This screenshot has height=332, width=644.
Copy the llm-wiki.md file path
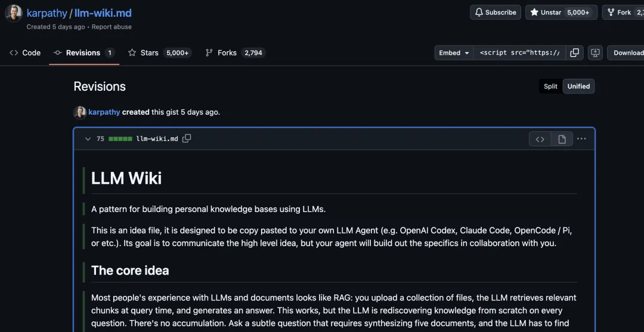[187, 139]
